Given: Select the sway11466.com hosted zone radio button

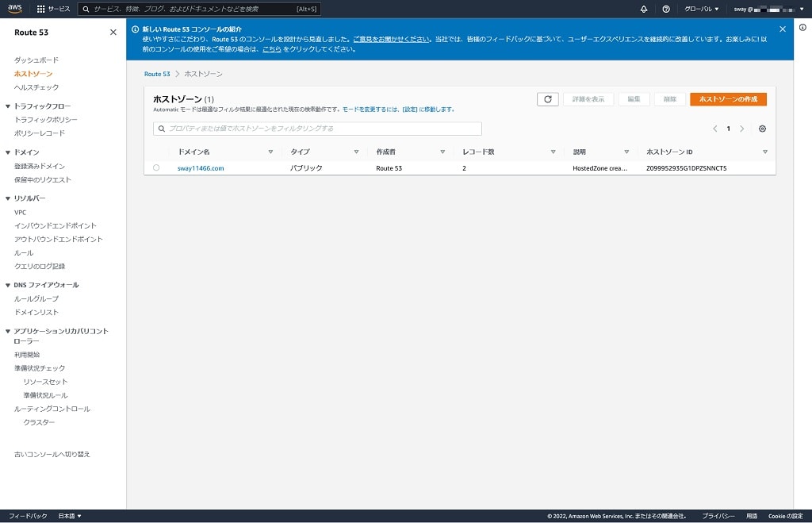Looking at the screenshot, I should (x=156, y=168).
